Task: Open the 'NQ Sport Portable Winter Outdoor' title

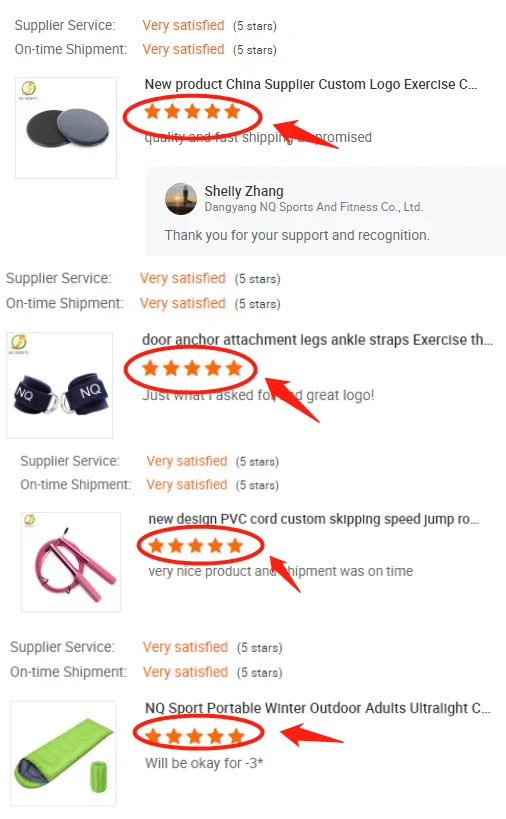Action: pyautogui.click(x=317, y=708)
